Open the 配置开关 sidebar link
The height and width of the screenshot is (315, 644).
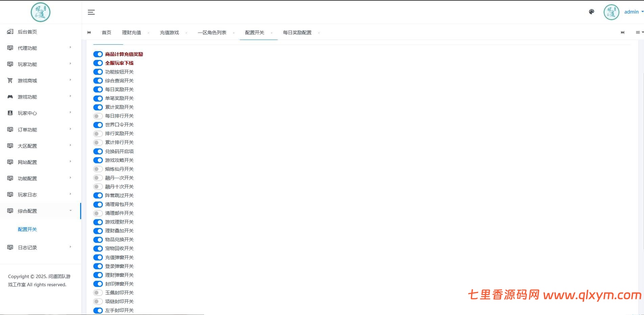coord(27,229)
